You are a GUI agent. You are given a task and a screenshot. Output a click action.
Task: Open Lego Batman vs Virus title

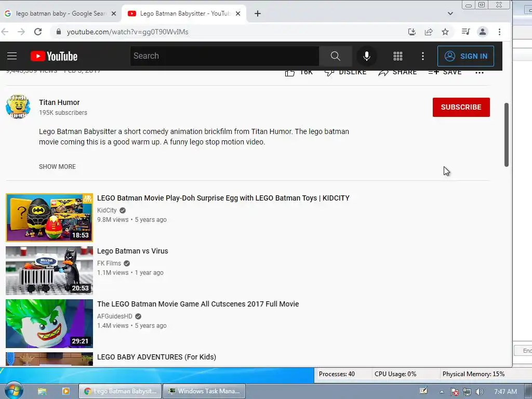[x=132, y=251]
